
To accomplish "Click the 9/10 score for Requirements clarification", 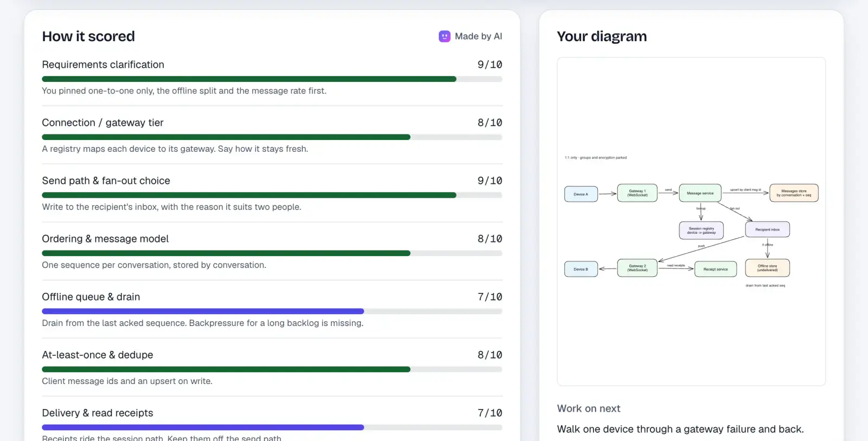I will [x=490, y=65].
